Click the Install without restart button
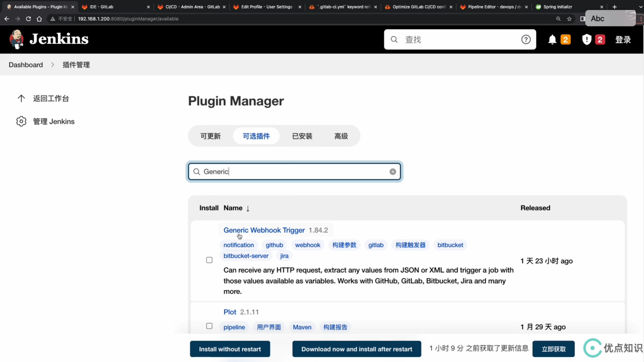Image resolution: width=644 pixels, height=362 pixels. click(x=230, y=349)
